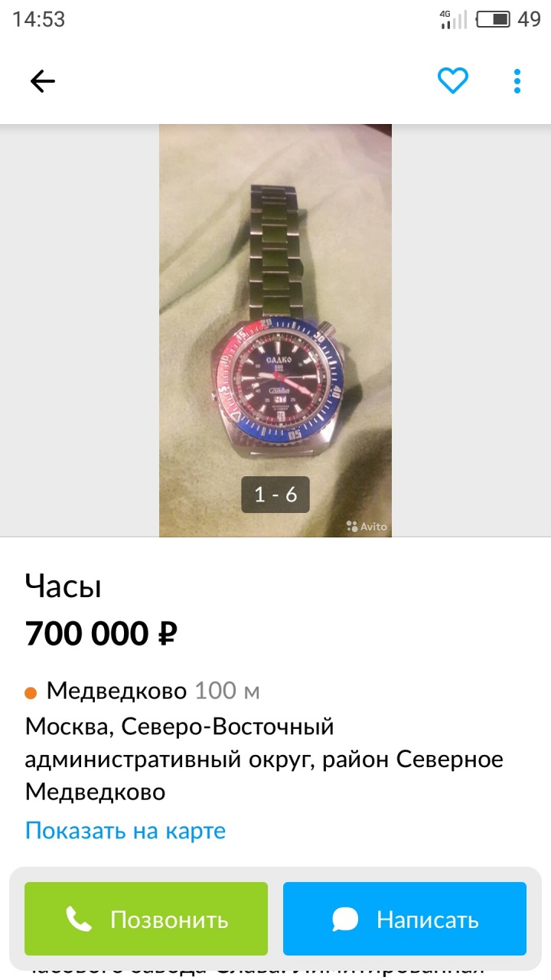
Task: Tap the back arrow icon
Action: 43,81
